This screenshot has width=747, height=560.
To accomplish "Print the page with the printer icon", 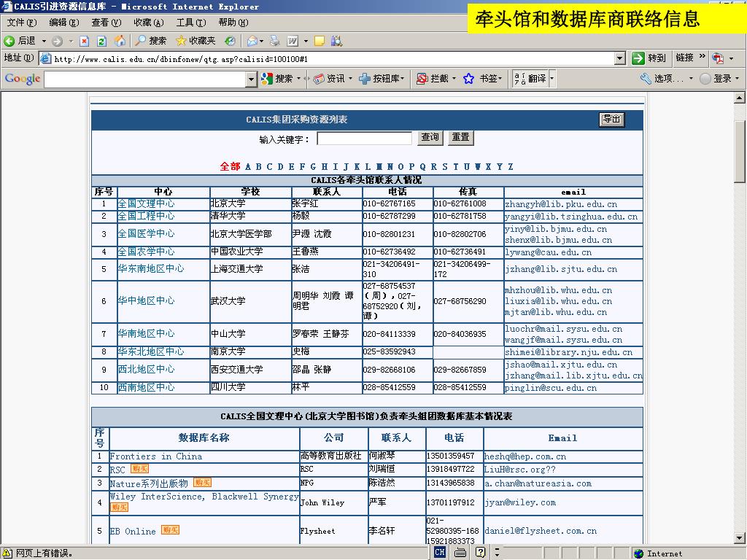I will point(275,41).
